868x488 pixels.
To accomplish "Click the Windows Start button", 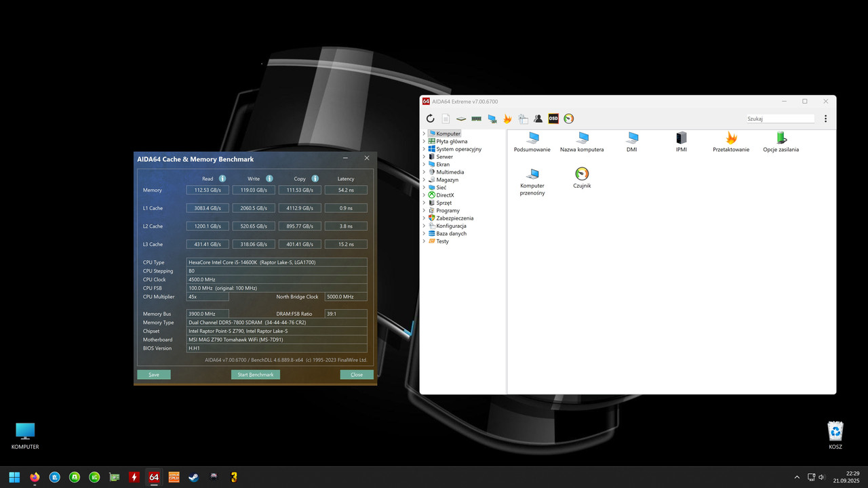I will coord(14,476).
